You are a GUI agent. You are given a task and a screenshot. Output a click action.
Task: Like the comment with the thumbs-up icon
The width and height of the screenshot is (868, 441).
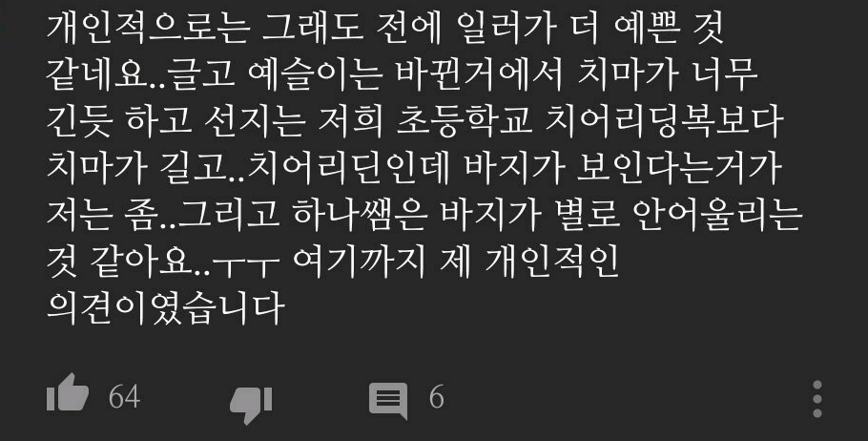(x=68, y=392)
